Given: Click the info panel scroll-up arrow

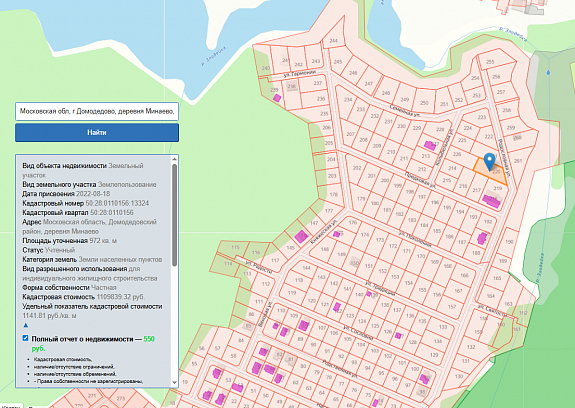Looking at the screenshot, I should pos(175,159).
